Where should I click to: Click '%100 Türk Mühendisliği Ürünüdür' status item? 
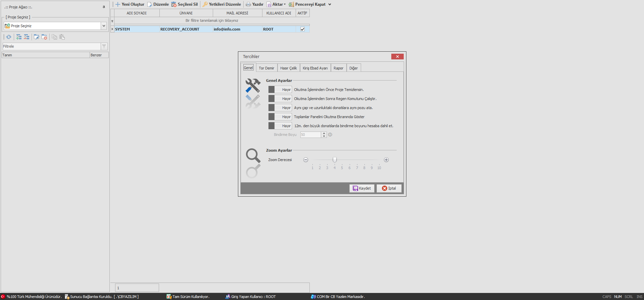[x=32, y=297]
